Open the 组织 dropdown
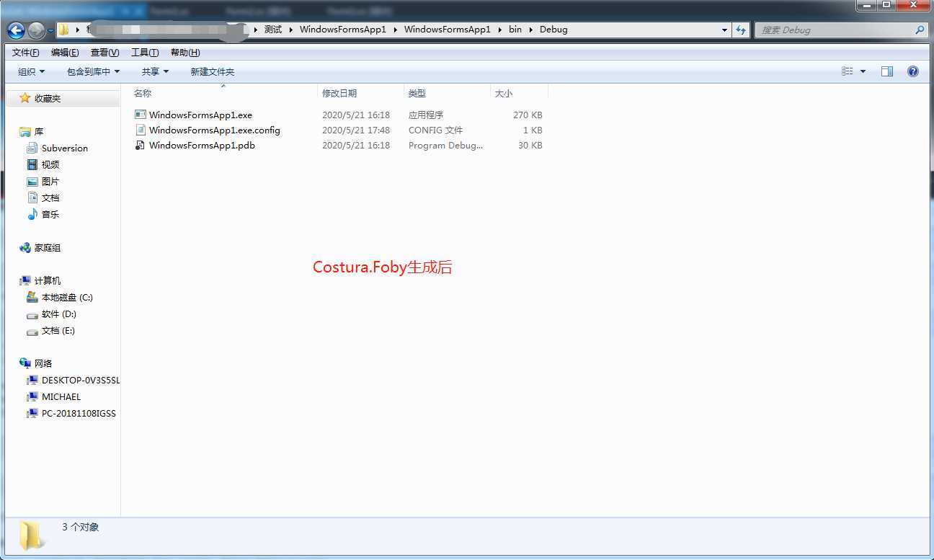Screen dimensions: 934x560 pyautogui.click(x=31, y=71)
